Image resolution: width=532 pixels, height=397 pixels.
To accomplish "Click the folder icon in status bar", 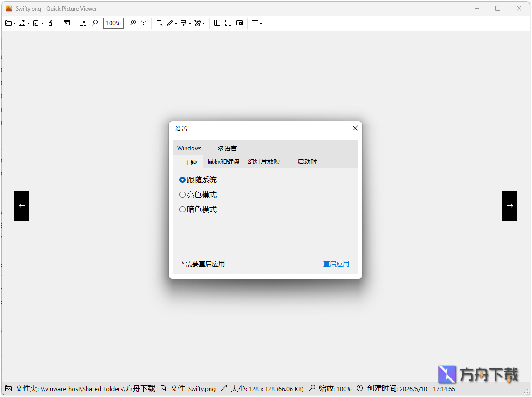I will coord(8,389).
